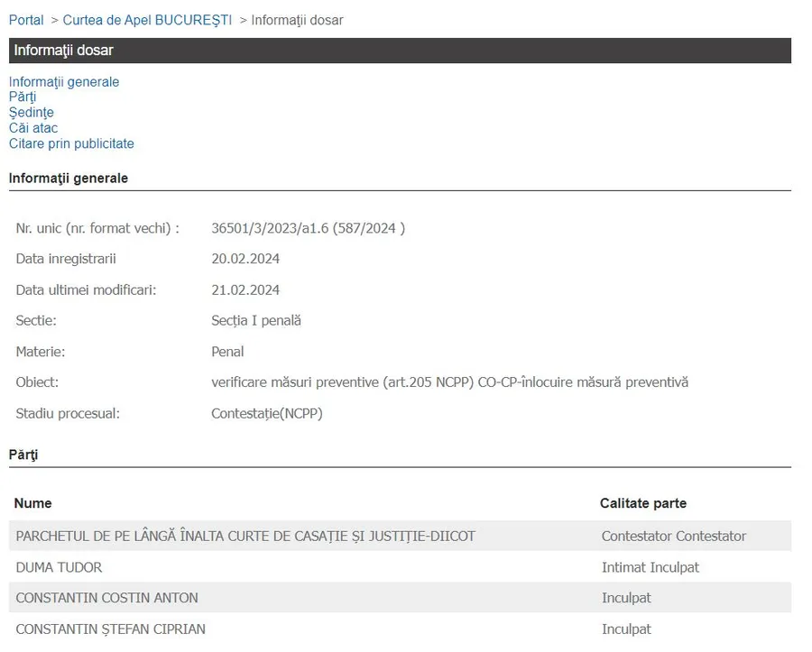Click the last modification date 21.02.2024
The width and height of the screenshot is (812, 652).
245,289
